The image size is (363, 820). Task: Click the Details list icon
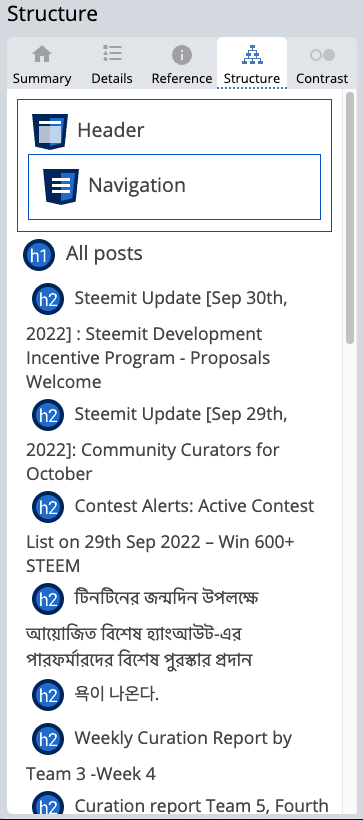pos(112,53)
